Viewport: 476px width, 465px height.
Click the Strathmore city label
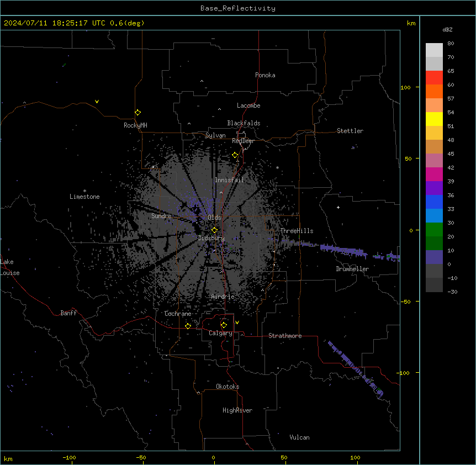(x=285, y=336)
